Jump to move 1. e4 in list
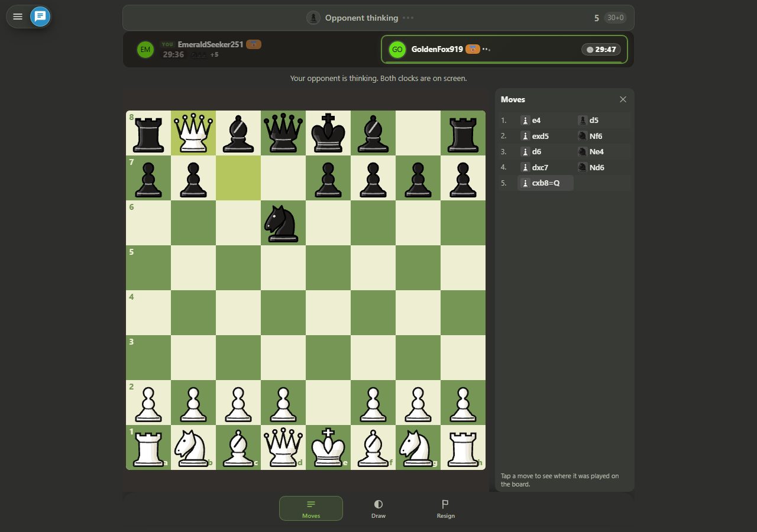757x532 pixels. click(x=545, y=120)
